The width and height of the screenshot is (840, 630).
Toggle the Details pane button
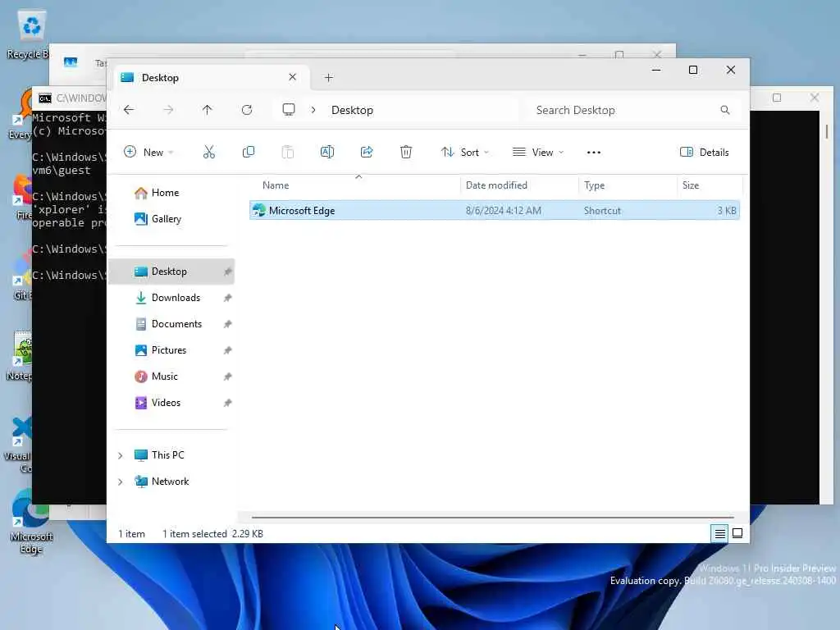[x=704, y=152]
